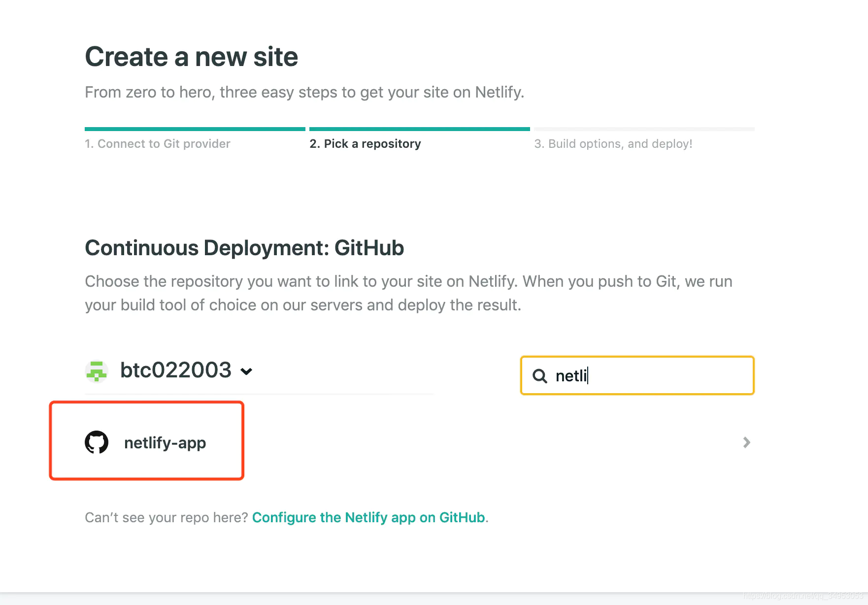Open the netlify-app row's right chevron
Image resolution: width=868 pixels, height=605 pixels.
[x=746, y=442]
